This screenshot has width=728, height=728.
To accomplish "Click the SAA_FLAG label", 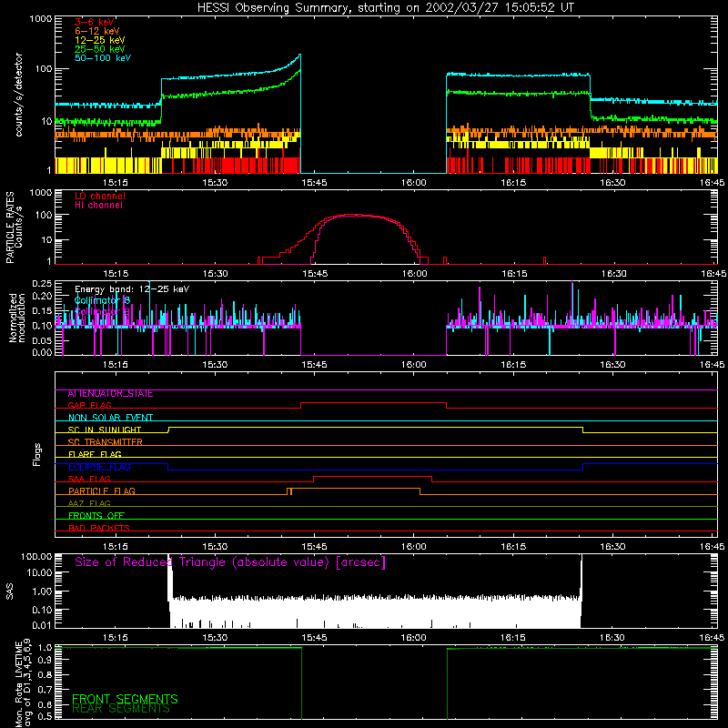I will tap(89, 479).
